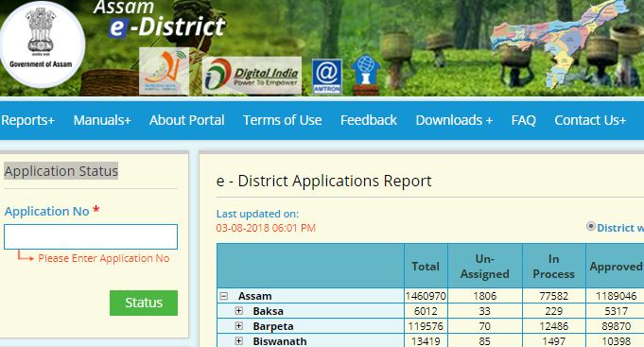
Task: Click Assam un-assigned value 1806
Action: coord(484,296)
